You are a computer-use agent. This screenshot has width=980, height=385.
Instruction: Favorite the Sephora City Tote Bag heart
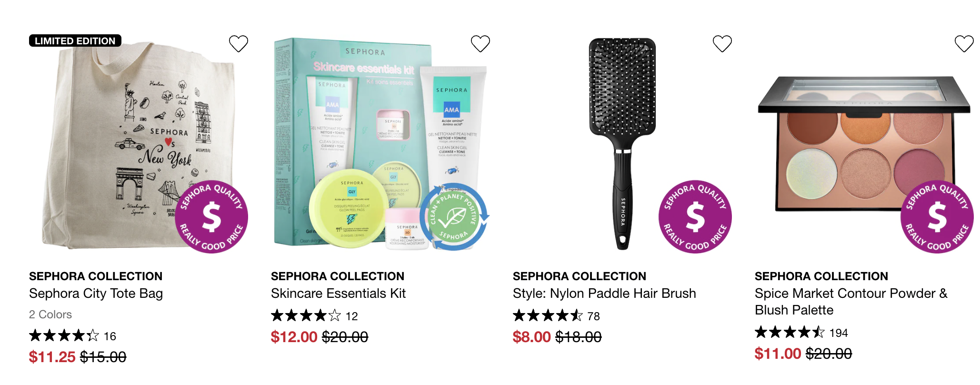pos(238,44)
